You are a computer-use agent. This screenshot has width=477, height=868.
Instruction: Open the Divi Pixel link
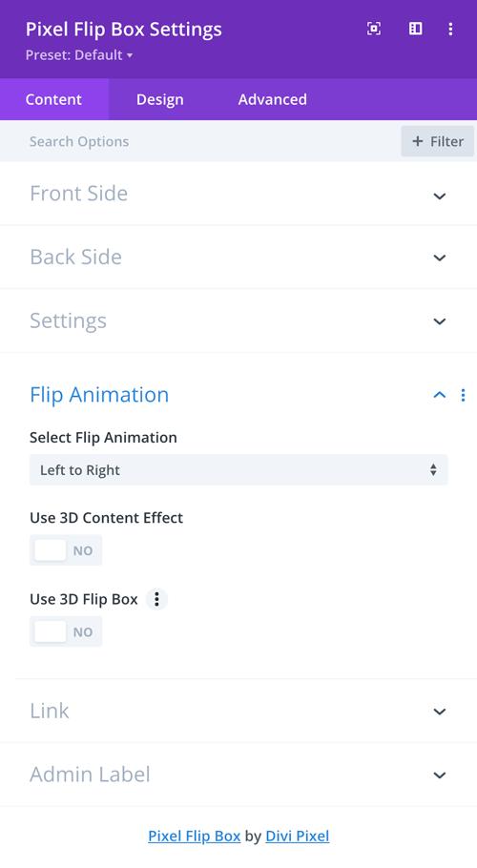297,836
